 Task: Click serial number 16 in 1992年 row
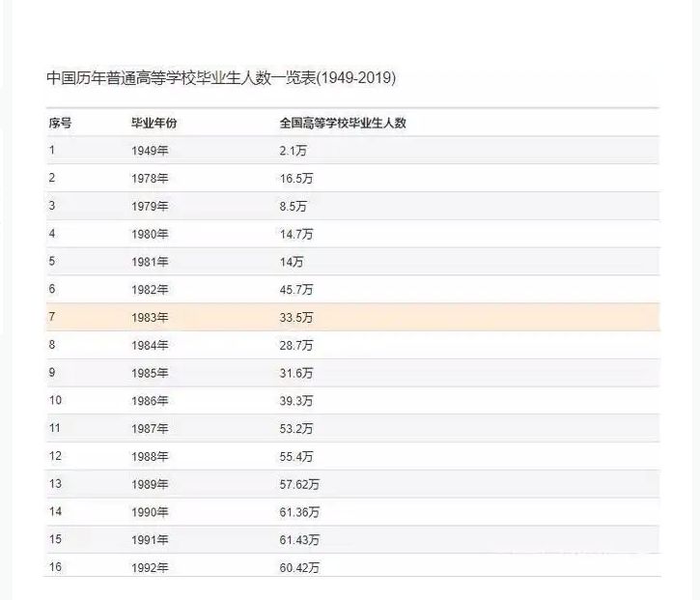point(55,566)
